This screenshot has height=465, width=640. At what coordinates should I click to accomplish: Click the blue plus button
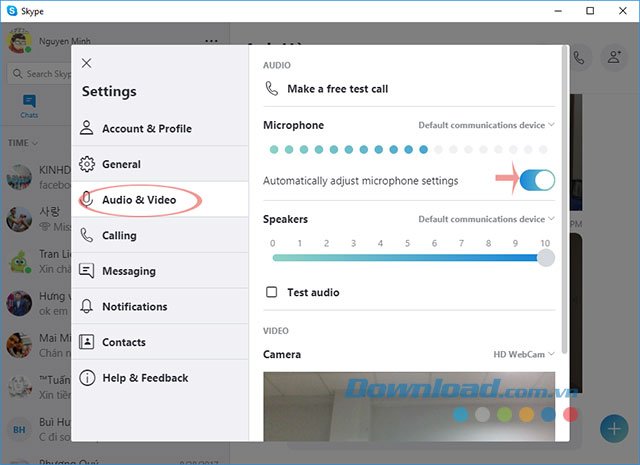coord(614,429)
